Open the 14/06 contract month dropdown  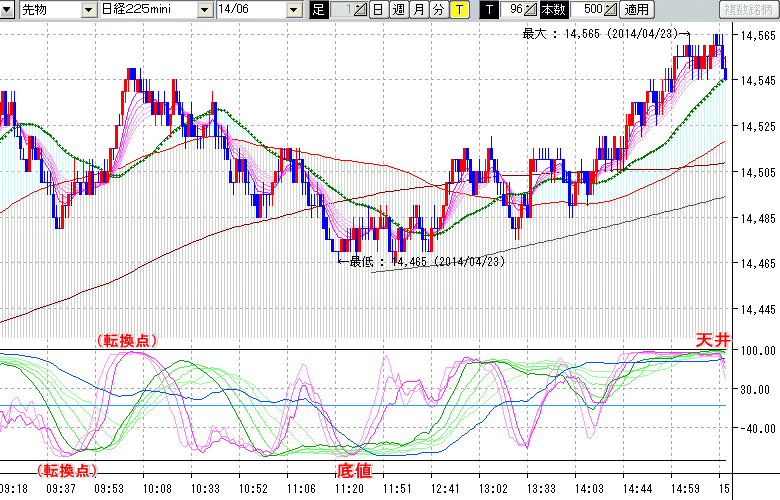pos(293,10)
